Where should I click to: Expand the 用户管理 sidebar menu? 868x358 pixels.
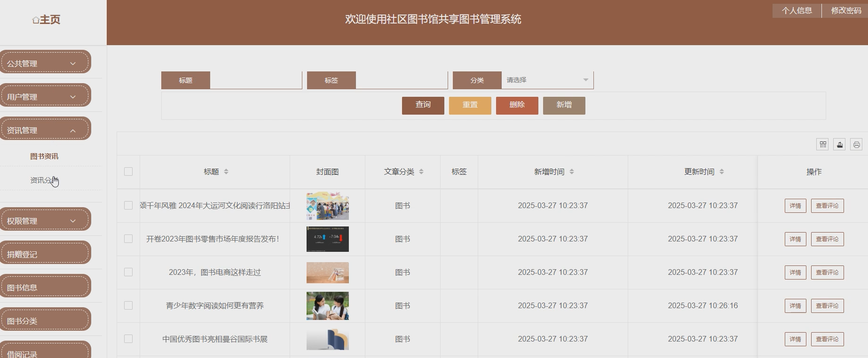point(45,95)
